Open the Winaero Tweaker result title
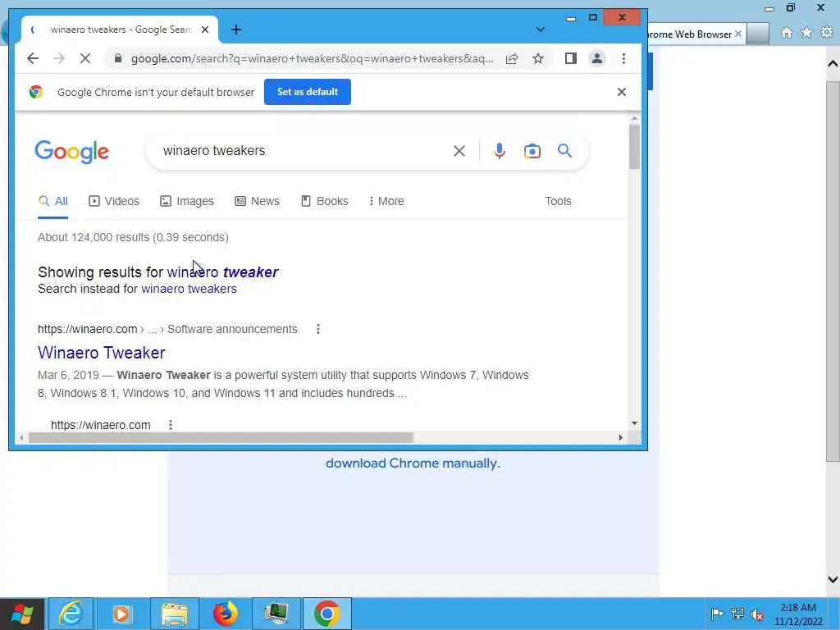The width and height of the screenshot is (840, 630). [101, 353]
